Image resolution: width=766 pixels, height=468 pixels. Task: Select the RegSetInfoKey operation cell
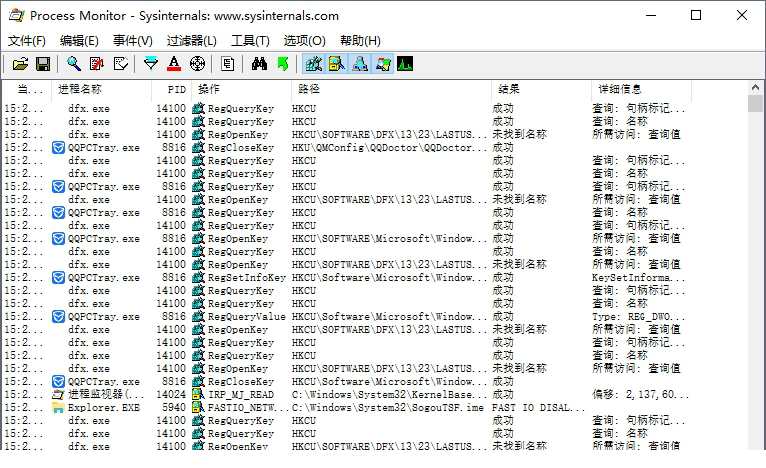[247, 277]
